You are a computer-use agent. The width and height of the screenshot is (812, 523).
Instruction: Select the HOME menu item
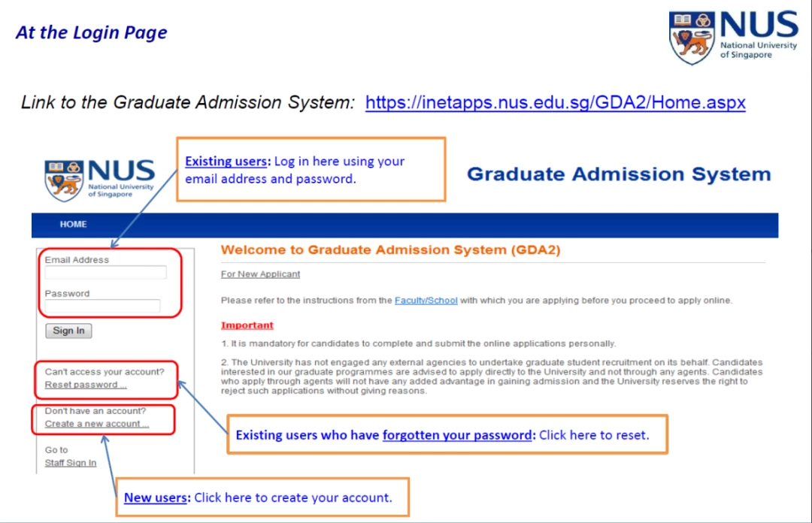point(73,224)
